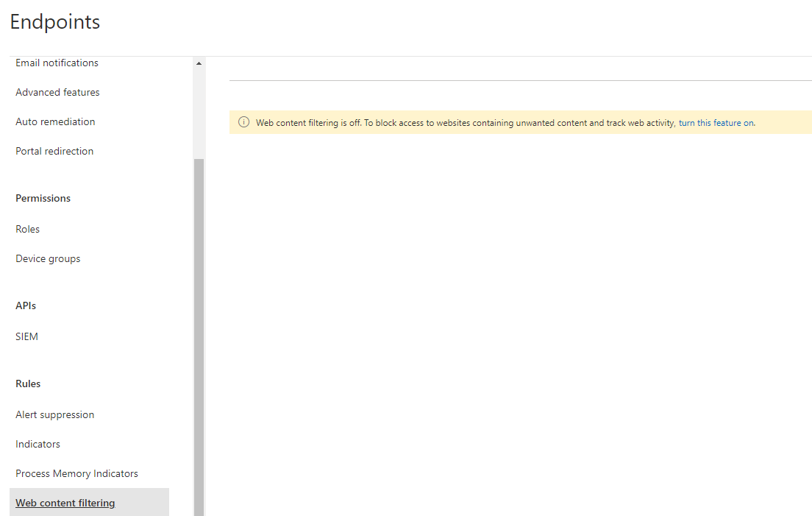Open Roles under Permissions
Viewport: 812px width, 516px height.
pyautogui.click(x=27, y=229)
